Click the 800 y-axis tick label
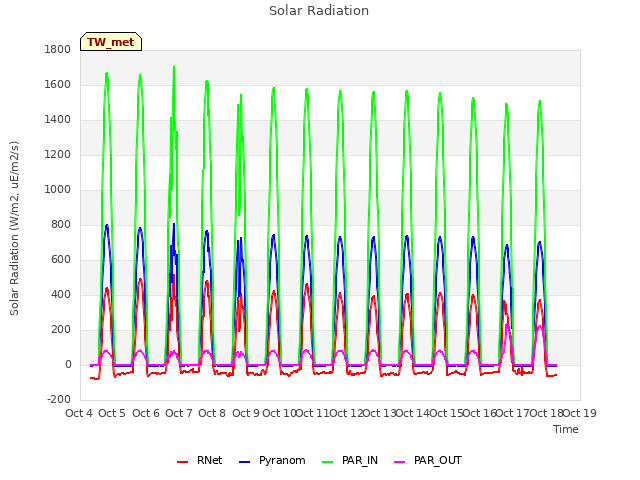Image resolution: width=640 pixels, height=480 pixels. [x=61, y=225]
